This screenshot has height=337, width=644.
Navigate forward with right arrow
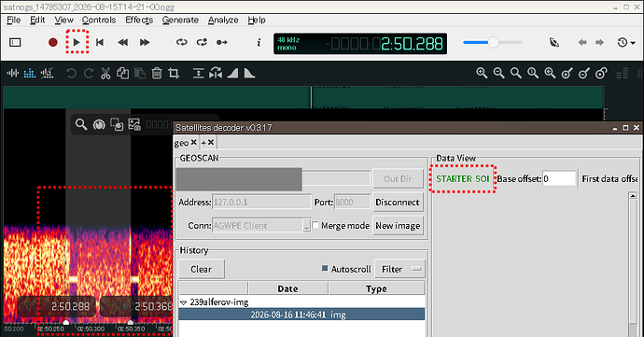(x=599, y=42)
